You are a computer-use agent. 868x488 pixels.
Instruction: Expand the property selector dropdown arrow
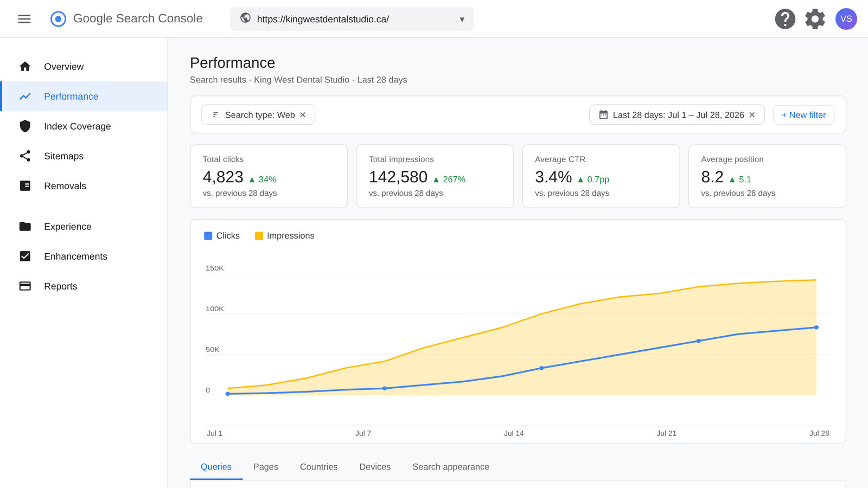[x=462, y=20]
